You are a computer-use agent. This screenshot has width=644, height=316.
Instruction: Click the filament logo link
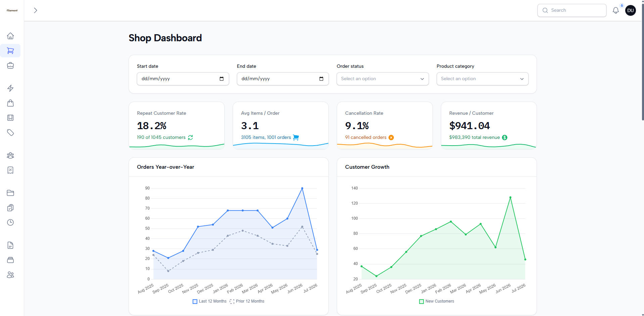(12, 10)
